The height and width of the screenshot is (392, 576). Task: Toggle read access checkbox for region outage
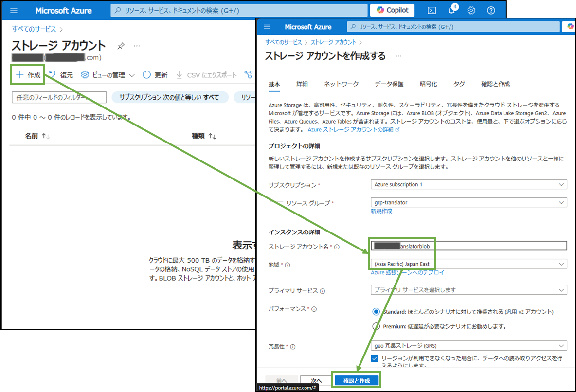click(374, 358)
